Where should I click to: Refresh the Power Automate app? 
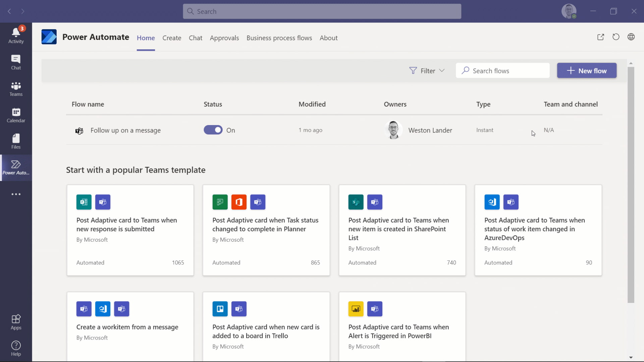pos(616,37)
